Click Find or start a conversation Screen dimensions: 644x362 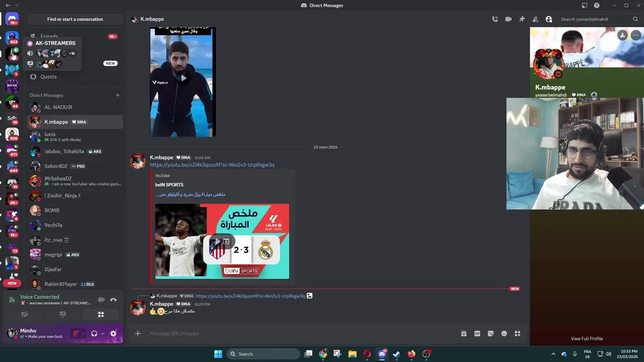[75, 19]
